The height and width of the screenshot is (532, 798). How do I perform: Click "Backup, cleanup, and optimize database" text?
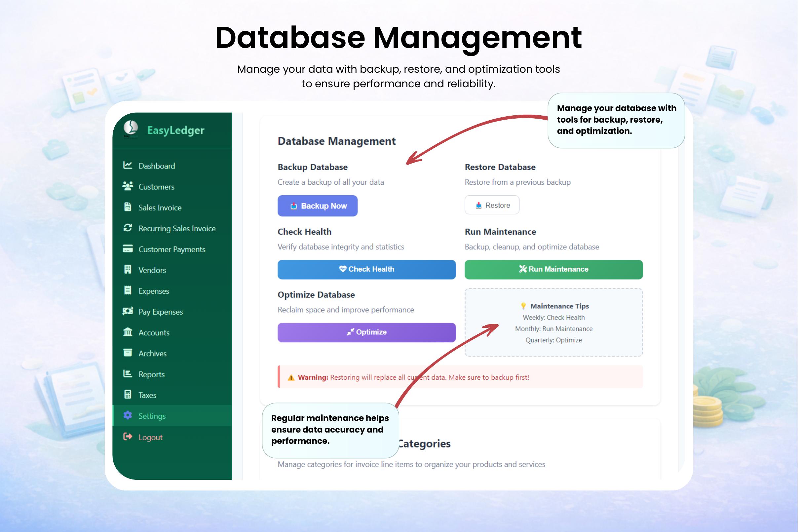532,247
